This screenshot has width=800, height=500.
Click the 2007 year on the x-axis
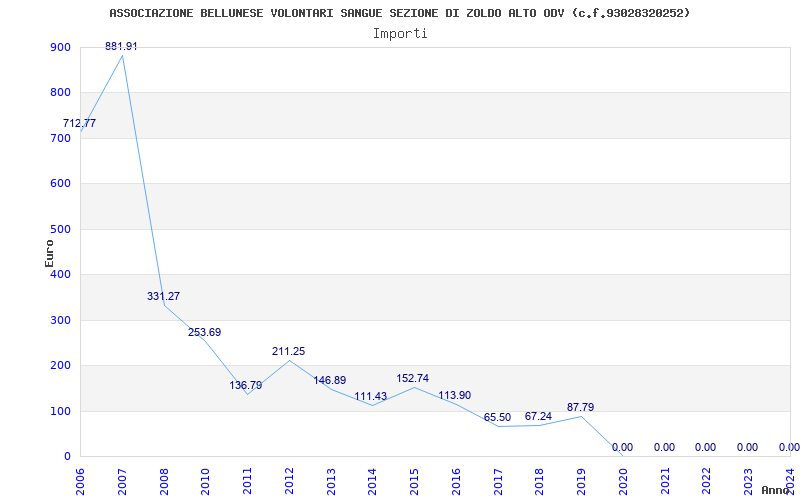[x=123, y=480]
